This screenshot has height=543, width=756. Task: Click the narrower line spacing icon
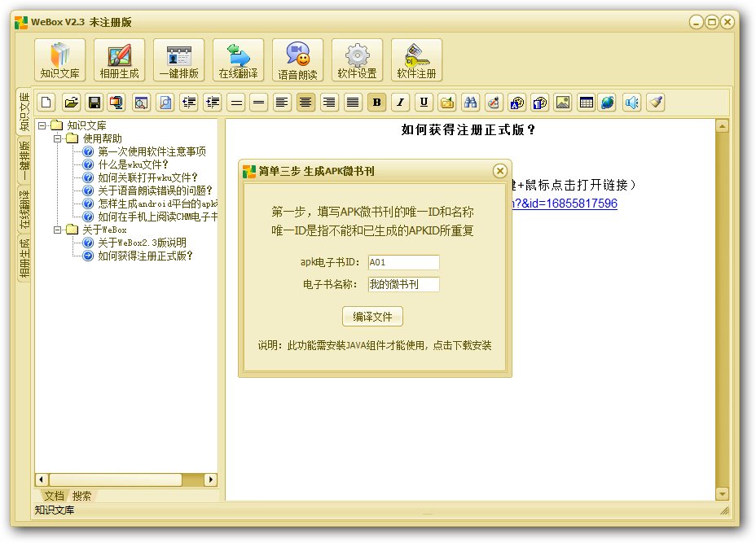point(259,102)
